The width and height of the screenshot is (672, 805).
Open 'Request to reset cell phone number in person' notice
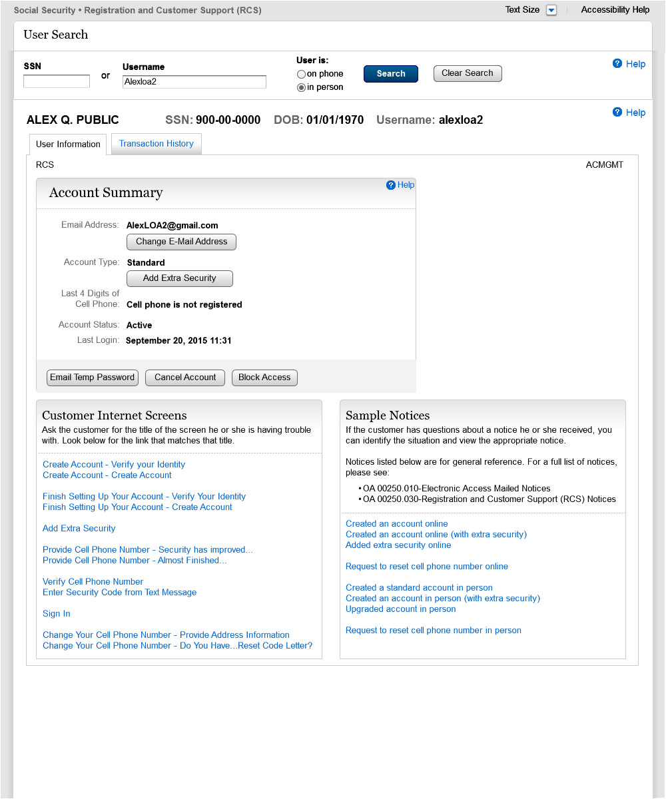[434, 631]
